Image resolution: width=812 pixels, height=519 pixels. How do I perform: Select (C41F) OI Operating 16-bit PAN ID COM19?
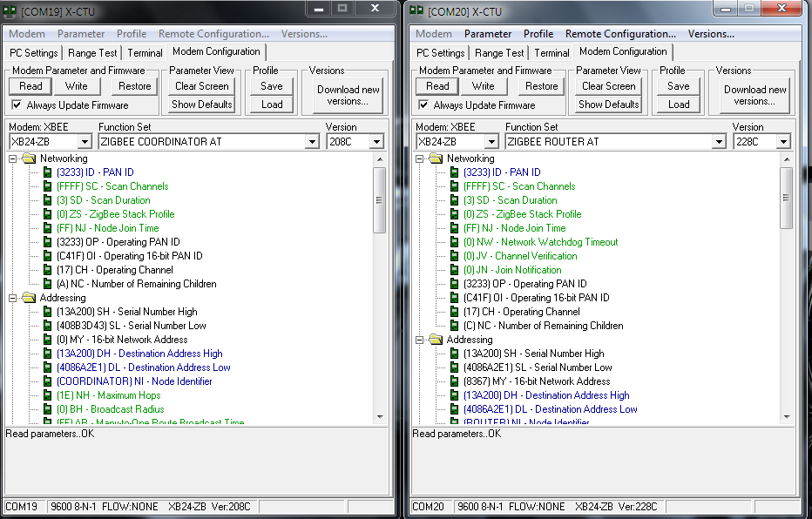(130, 256)
